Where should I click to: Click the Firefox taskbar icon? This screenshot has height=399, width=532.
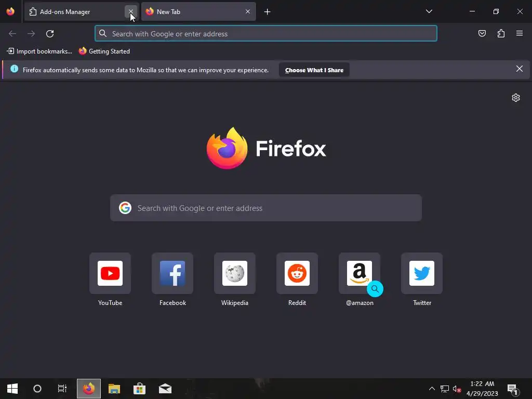88,389
